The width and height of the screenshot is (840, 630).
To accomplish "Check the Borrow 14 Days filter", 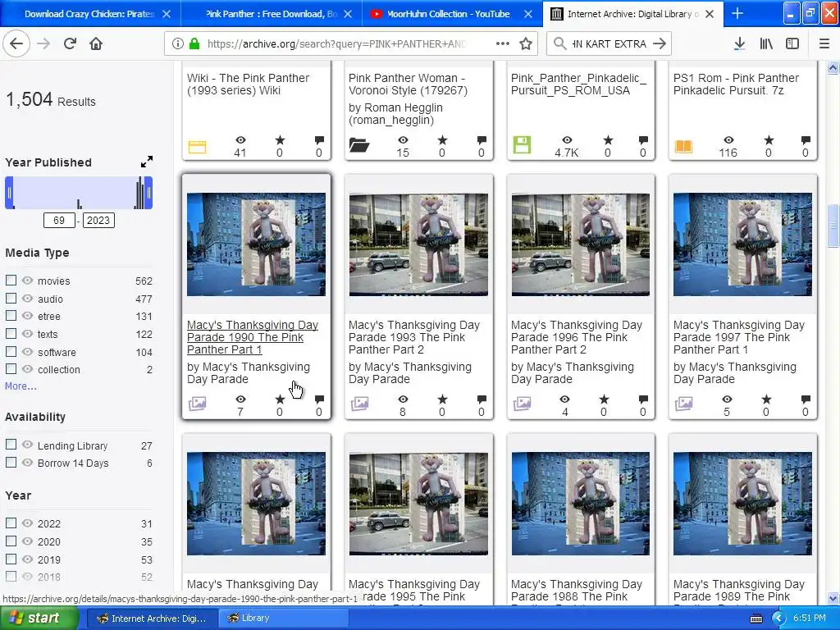I will point(11,463).
